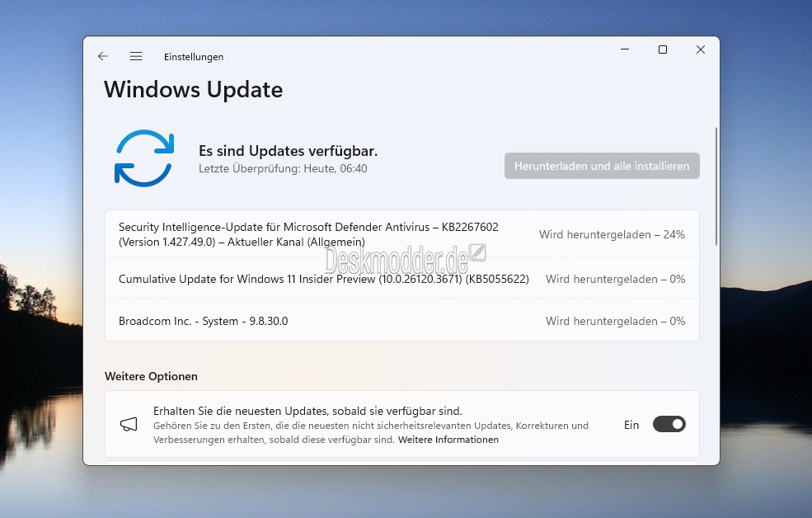Minimize the Einstellungen window
812x518 pixels.
[x=625, y=49]
